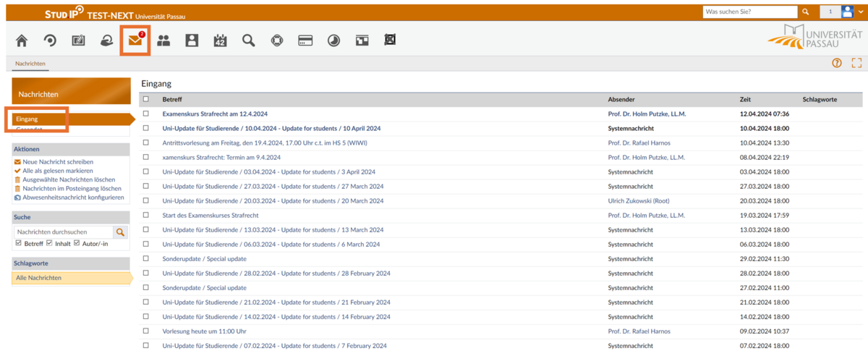Toggle the Inhalt search checkbox
Viewport: 868px width, 361px height.
[x=49, y=243]
